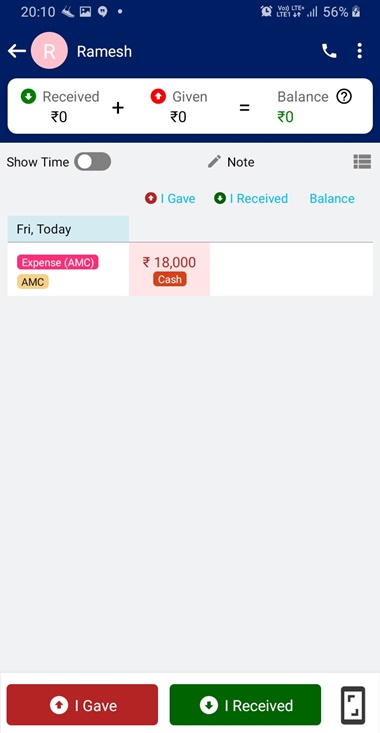The image size is (380, 733).
Task: Select the Balance column header
Action: click(332, 198)
